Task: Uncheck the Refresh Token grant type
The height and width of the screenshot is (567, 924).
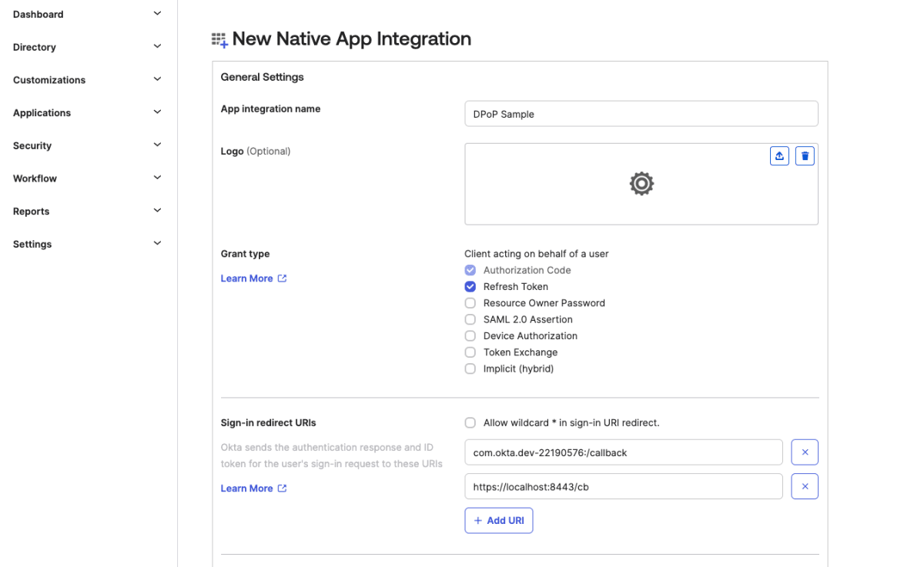Action: coord(470,286)
